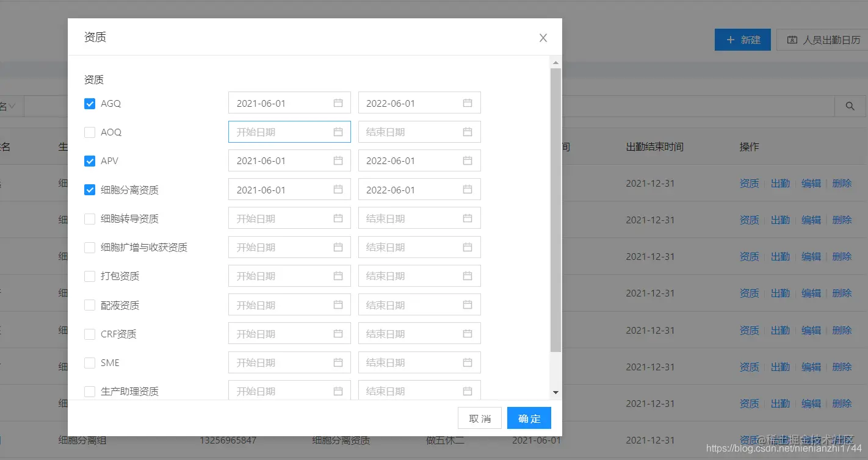The width and height of the screenshot is (868, 460).
Task: Click AOQ 结束日期 input field
Action: pos(419,132)
